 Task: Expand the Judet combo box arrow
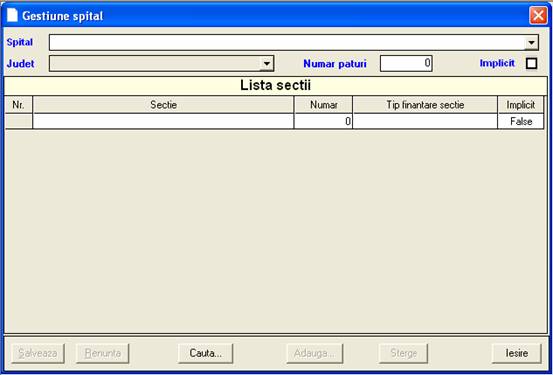[x=267, y=64]
